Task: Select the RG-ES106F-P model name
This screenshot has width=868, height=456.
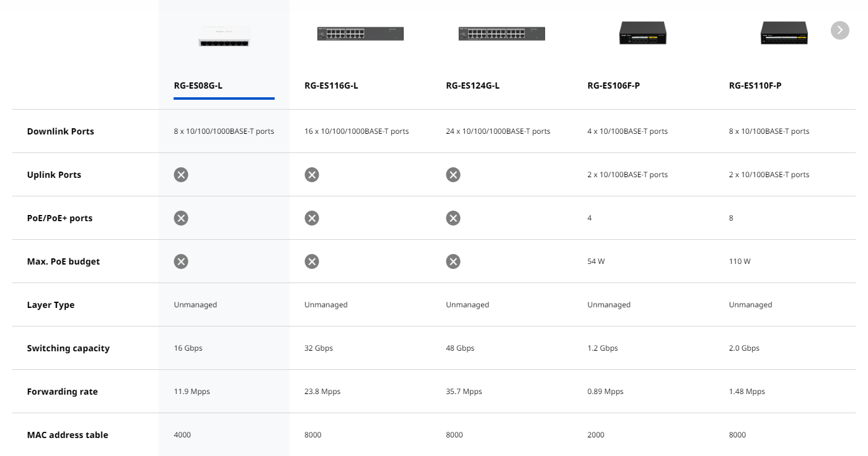Action: coord(613,85)
